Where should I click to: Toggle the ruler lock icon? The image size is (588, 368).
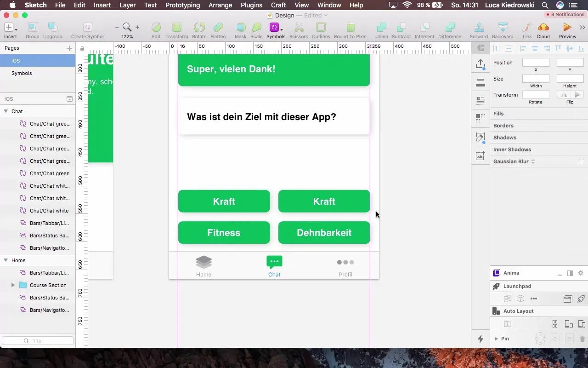point(82,48)
